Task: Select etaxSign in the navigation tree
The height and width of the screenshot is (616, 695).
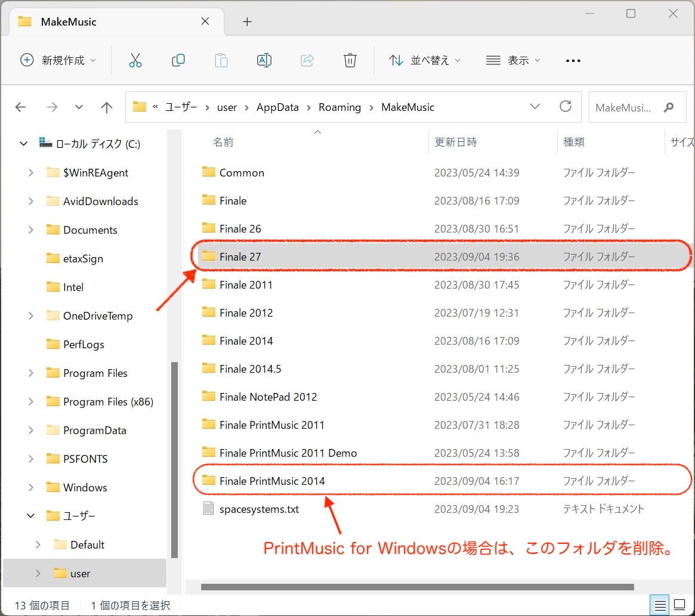Action: click(x=83, y=258)
